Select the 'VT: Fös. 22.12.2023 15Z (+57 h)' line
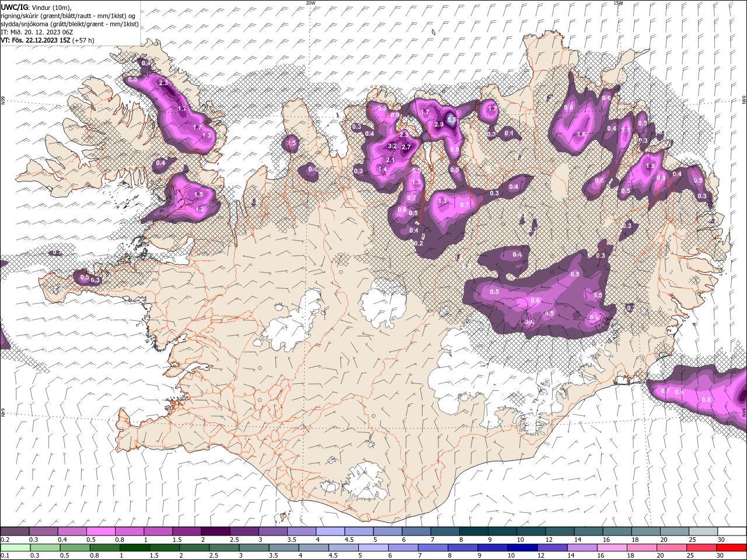This screenshot has height=560, width=747. click(47, 40)
